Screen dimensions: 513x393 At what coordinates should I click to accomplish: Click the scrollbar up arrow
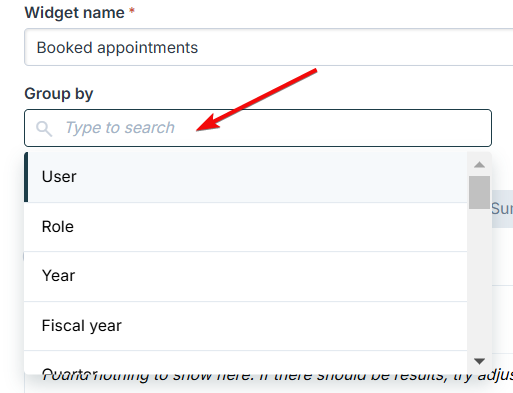479,164
